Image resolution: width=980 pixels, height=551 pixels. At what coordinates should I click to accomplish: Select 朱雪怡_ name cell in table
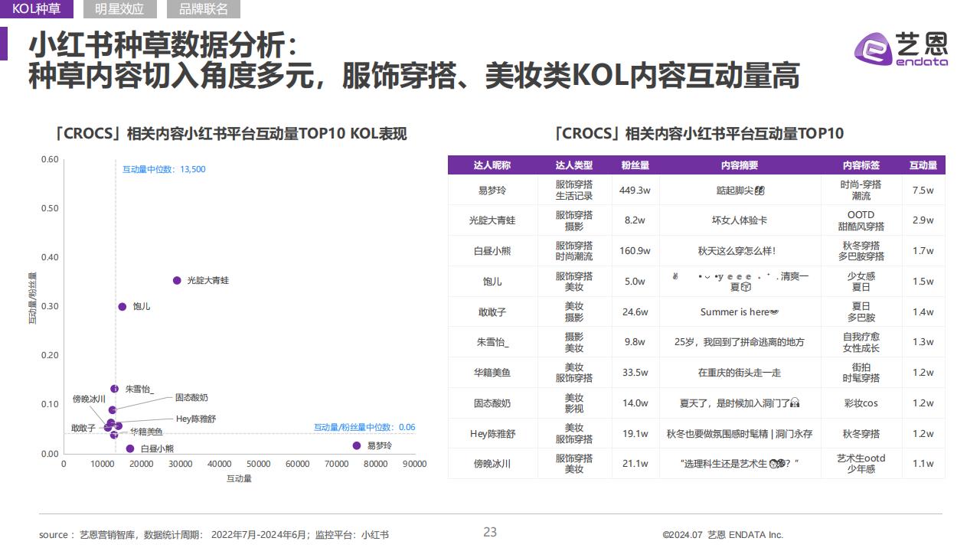click(x=492, y=342)
